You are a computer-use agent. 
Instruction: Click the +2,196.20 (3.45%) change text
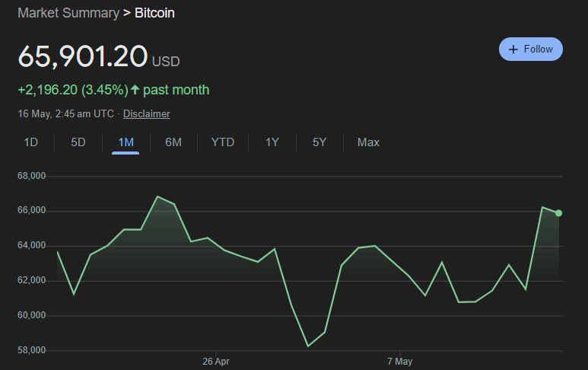coord(73,90)
